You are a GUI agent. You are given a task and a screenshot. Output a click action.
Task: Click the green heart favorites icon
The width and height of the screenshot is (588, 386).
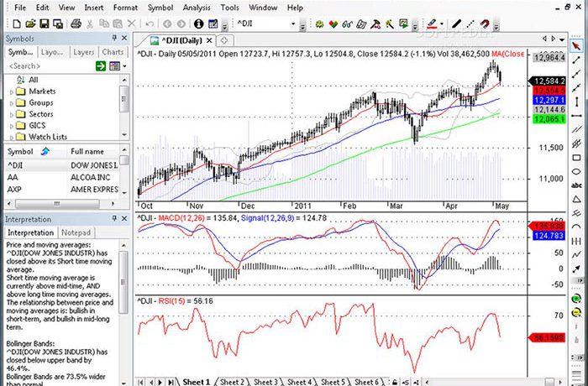333,24
